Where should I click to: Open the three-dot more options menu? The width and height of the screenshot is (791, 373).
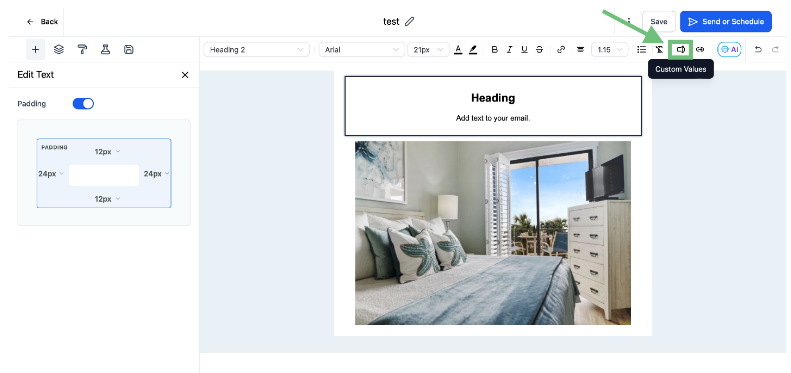click(x=629, y=22)
